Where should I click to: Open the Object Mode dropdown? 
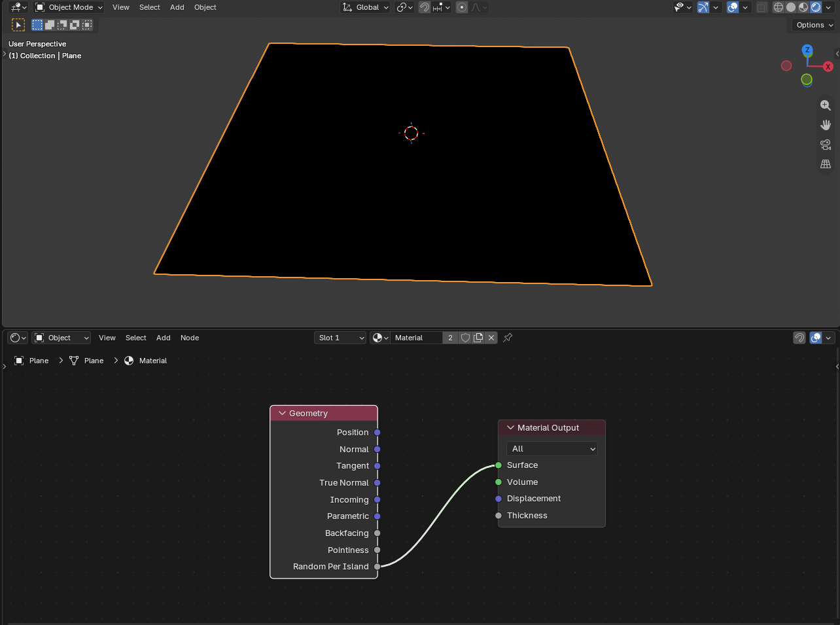point(69,7)
